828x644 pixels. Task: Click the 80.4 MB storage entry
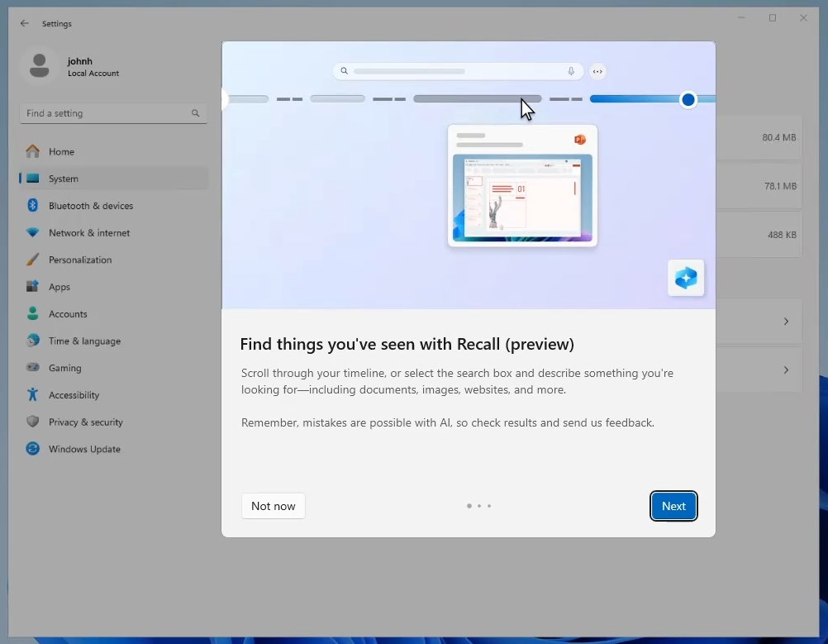(778, 137)
